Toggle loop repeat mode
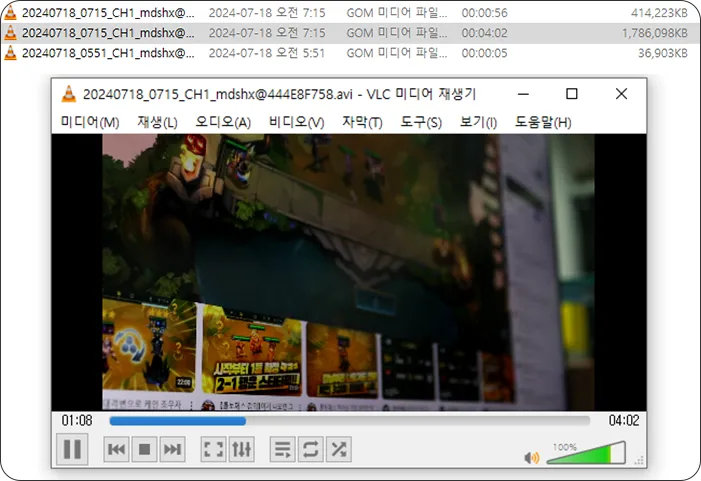701x481 pixels. point(311,450)
